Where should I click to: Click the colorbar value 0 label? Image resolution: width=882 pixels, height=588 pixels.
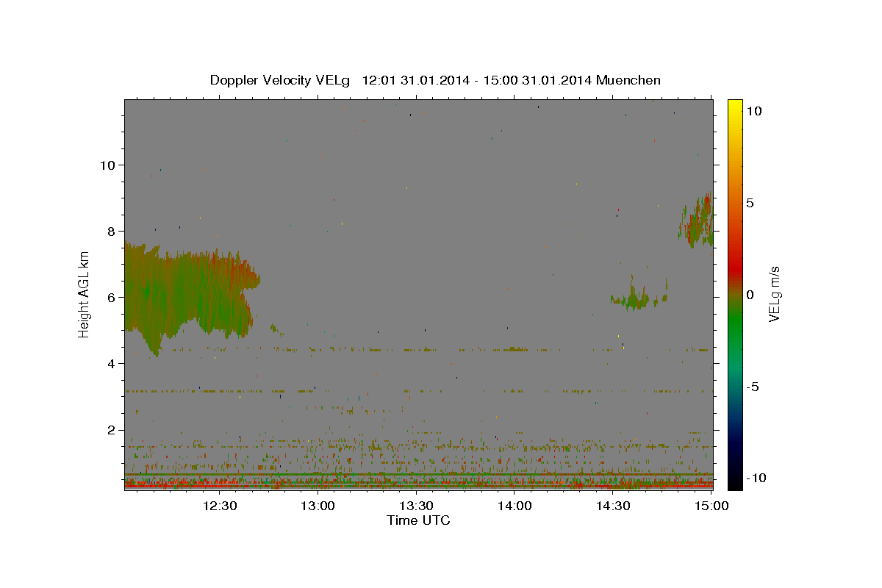[750, 295]
